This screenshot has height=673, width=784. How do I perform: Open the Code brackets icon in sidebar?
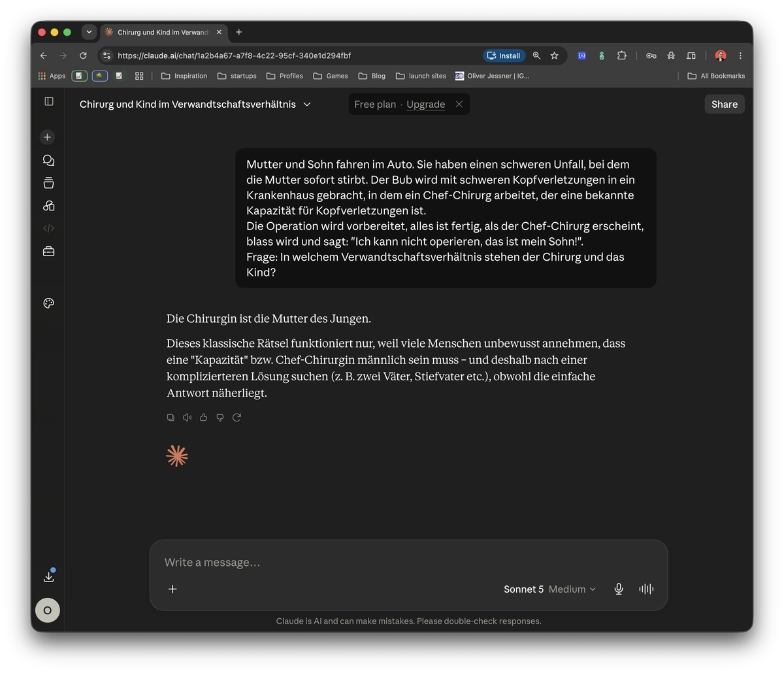[x=48, y=228]
